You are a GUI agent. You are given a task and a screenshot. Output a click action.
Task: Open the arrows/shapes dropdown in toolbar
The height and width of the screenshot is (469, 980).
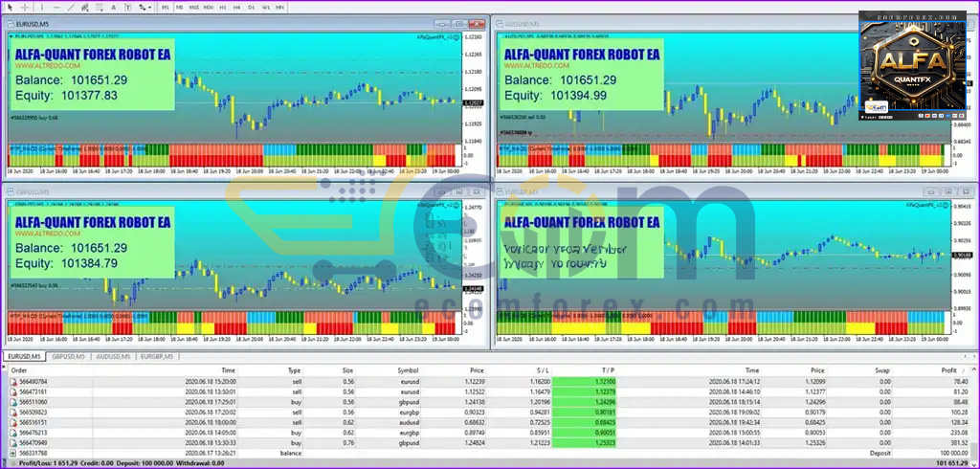145,8
